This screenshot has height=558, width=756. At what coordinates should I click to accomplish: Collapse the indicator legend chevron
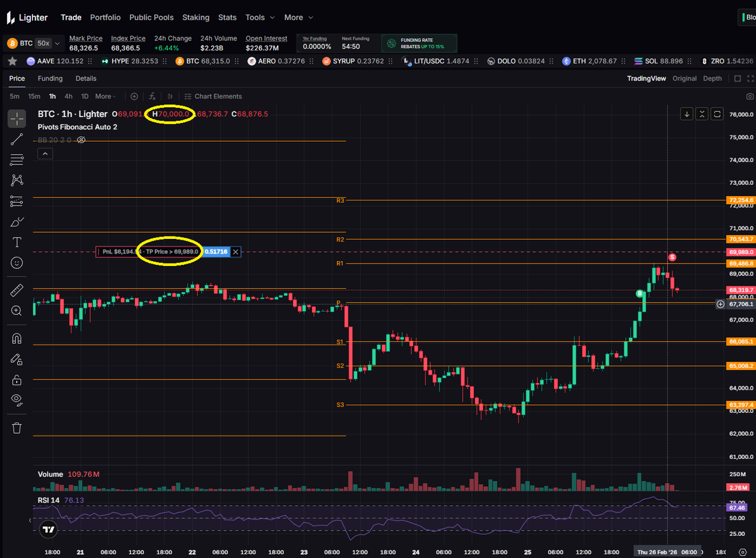[45, 153]
